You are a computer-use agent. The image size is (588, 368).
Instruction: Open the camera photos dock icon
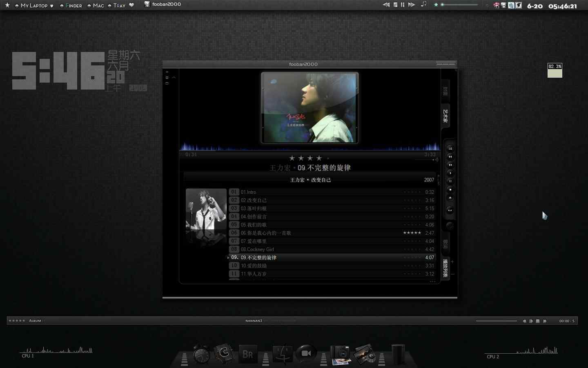(341, 355)
